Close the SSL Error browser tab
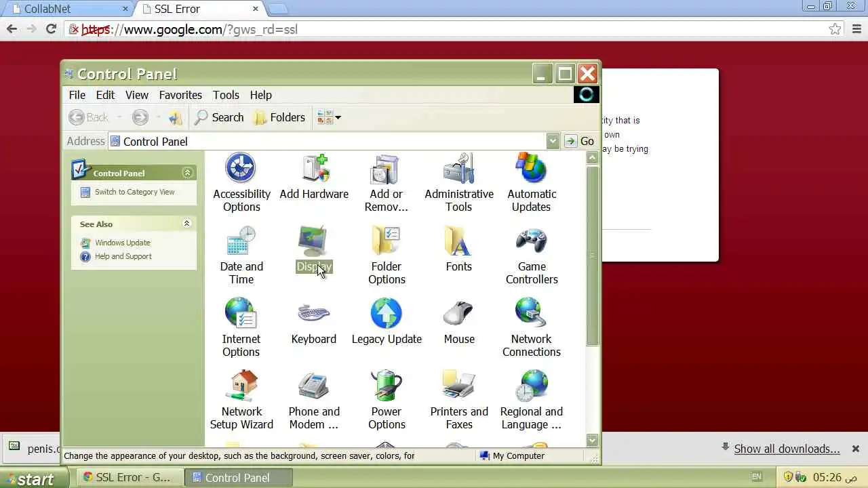This screenshot has width=868, height=488. tap(256, 9)
